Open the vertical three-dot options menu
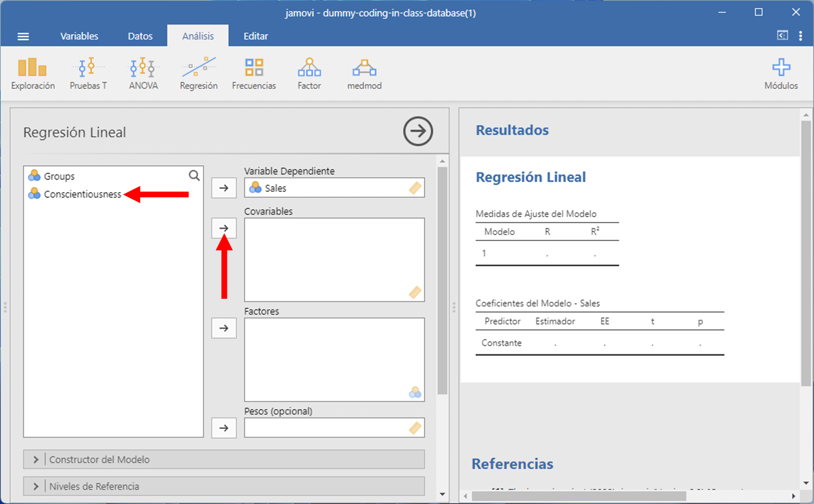 point(801,36)
